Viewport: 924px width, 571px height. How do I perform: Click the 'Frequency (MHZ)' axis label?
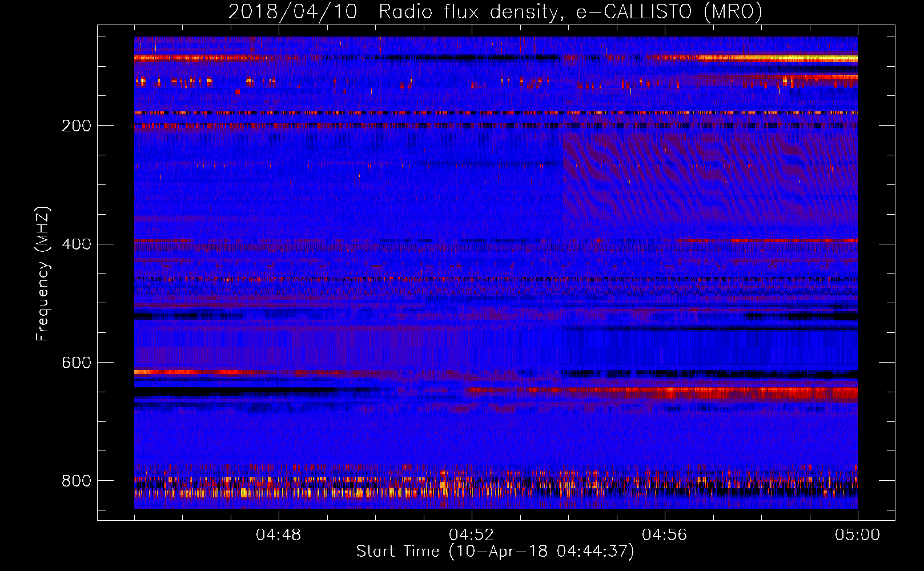click(43, 274)
